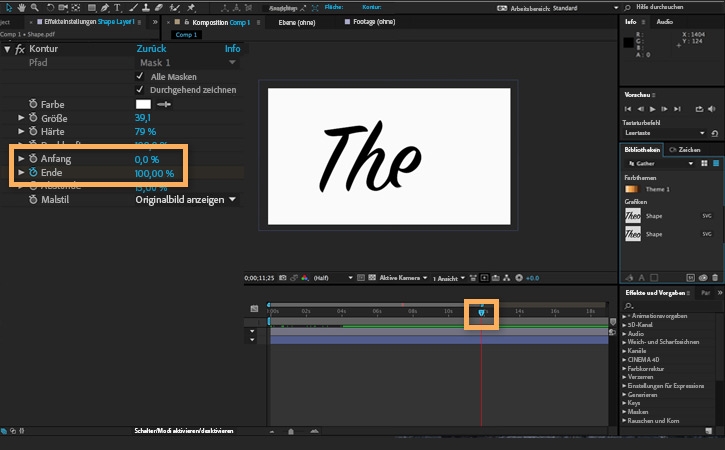Select the Clone Stamp tool
Viewport: 725px width, 450px height.
coord(146,7)
